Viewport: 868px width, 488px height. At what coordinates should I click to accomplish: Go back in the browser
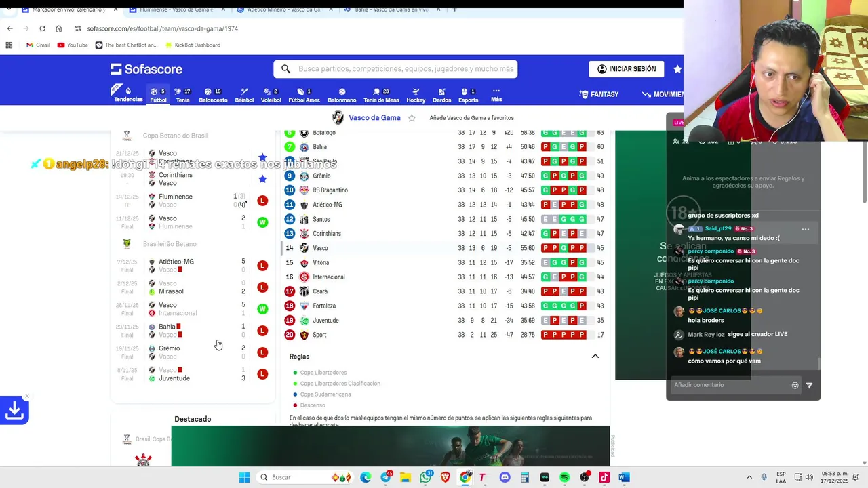coord(9,28)
